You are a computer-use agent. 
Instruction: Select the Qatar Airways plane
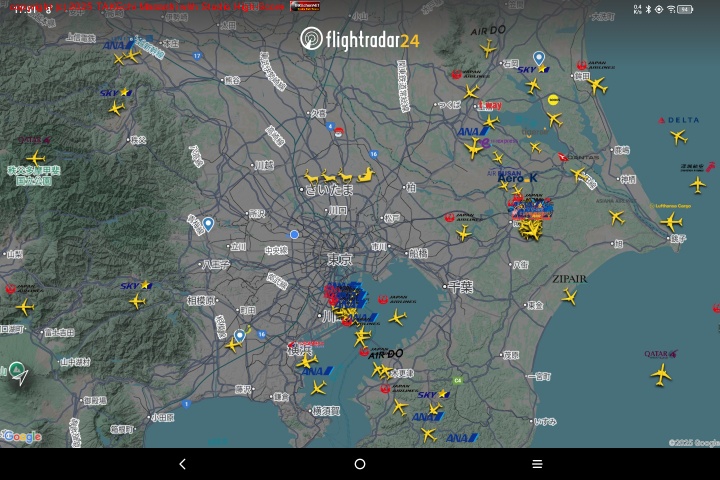(x=660, y=374)
